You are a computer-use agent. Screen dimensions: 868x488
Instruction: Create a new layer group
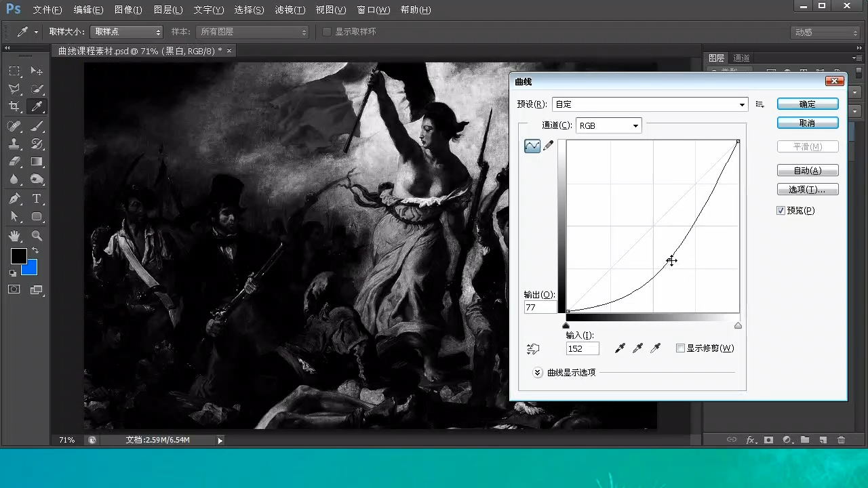pos(805,440)
